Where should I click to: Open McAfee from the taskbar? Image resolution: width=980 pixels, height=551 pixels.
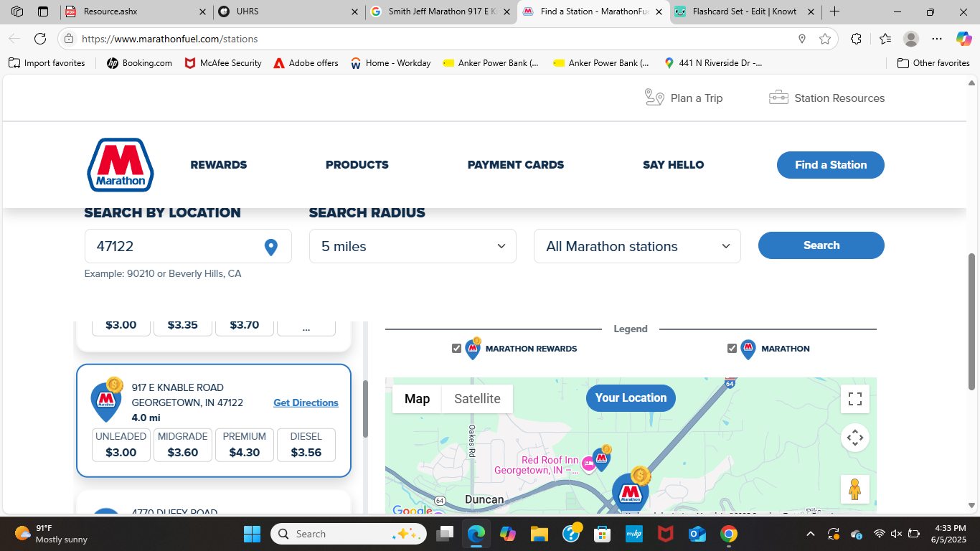click(666, 534)
